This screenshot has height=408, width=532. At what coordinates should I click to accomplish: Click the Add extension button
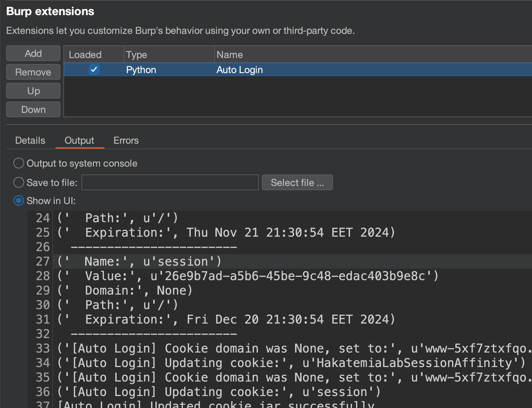point(33,53)
